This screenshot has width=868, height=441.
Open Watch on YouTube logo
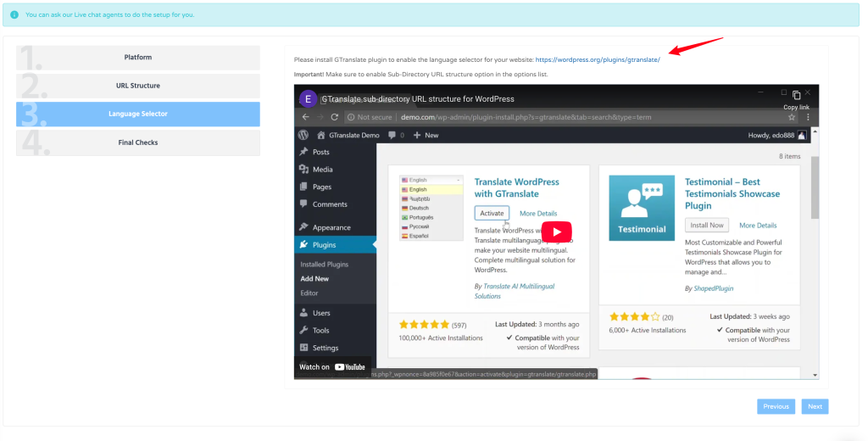pos(350,366)
